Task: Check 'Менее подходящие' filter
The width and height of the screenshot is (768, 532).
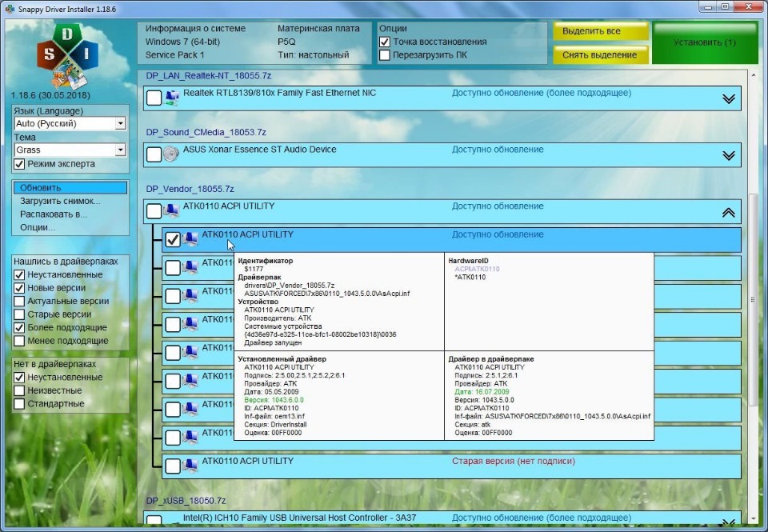Action: click(x=19, y=341)
